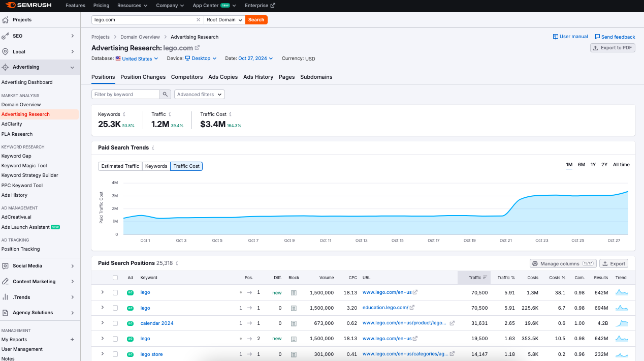This screenshot has height=361, width=644.
Task: Open the Projects home icon
Action: point(5,20)
